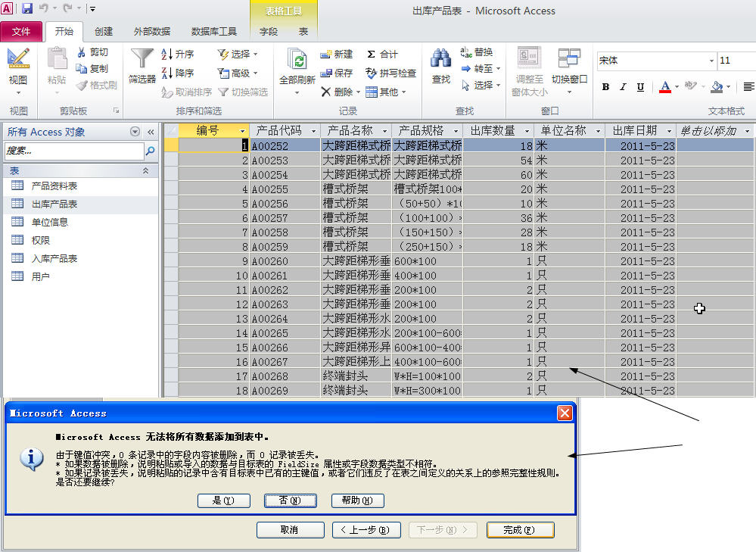Viewport: 756px width, 552px height.
Task: Click the 剪切 (Cut) scissors icon
Action: click(x=81, y=52)
